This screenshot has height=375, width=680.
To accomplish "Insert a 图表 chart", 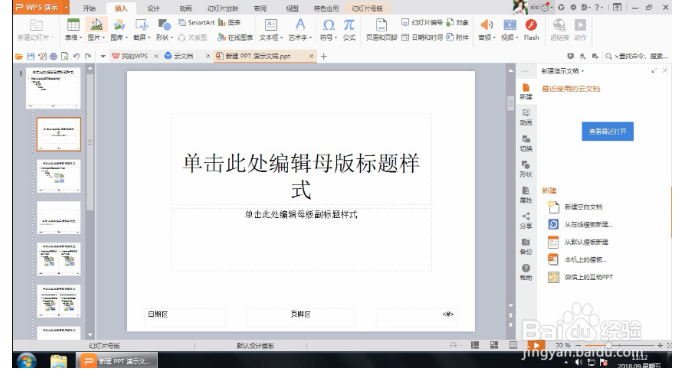I will tap(229, 22).
